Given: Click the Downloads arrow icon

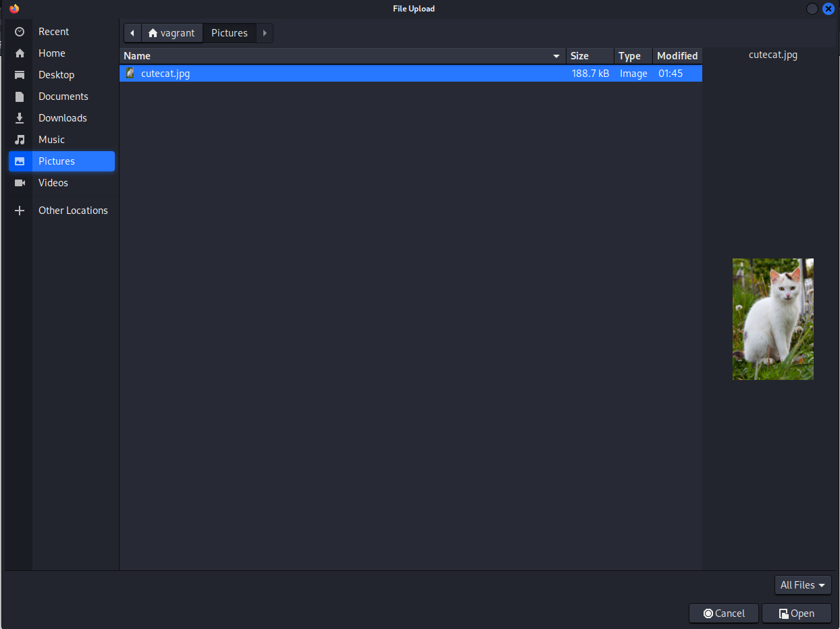Looking at the screenshot, I should coord(20,118).
